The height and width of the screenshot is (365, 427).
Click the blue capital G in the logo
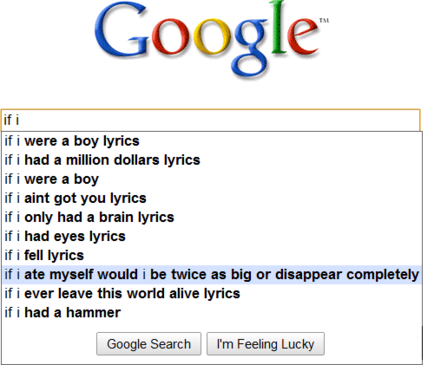pyautogui.click(x=121, y=32)
